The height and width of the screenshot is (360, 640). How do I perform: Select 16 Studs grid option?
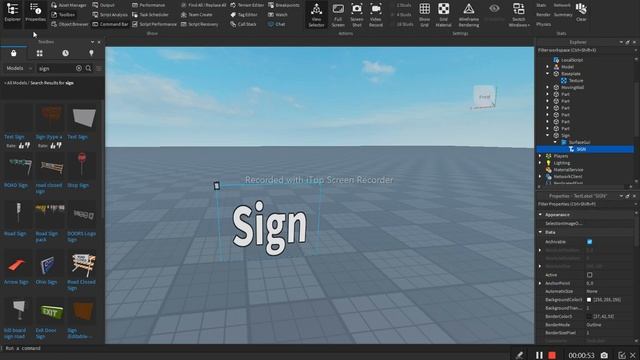pos(402,24)
